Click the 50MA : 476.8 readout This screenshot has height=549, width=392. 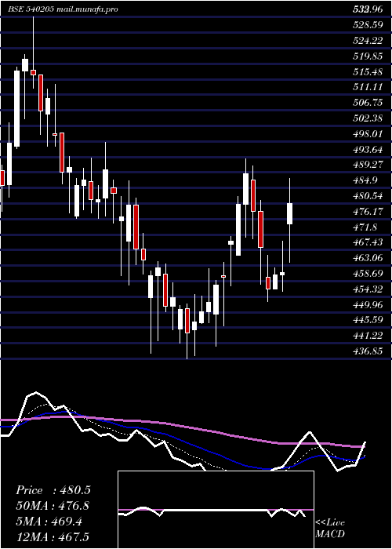53,506
